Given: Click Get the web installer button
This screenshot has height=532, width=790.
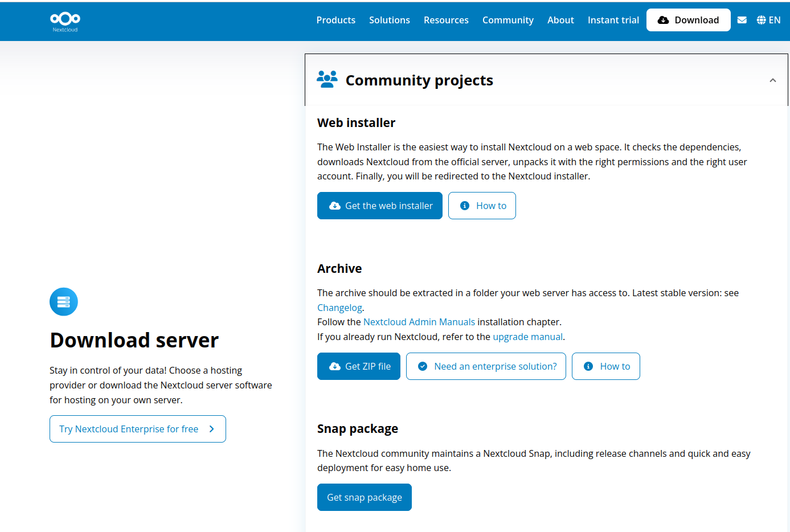Looking at the screenshot, I should [380, 206].
